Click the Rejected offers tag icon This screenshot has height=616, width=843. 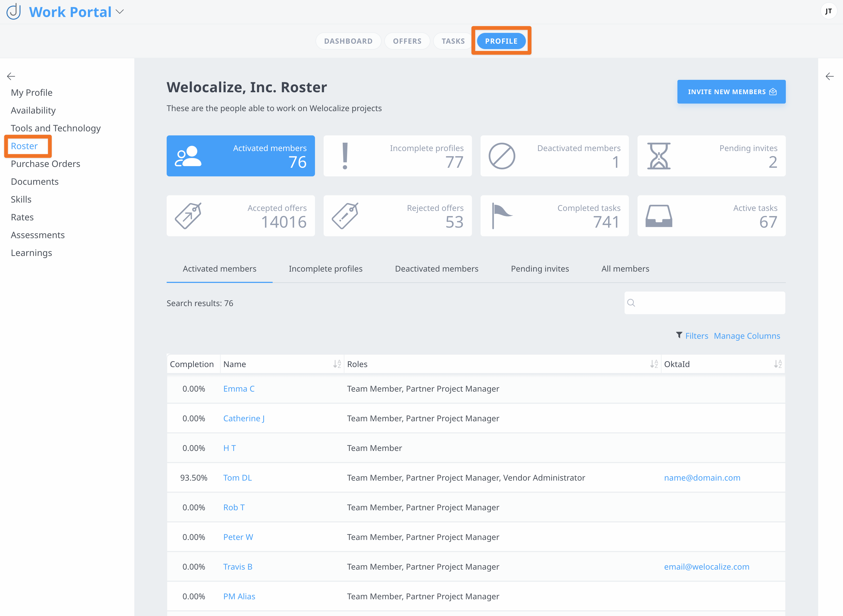point(345,215)
